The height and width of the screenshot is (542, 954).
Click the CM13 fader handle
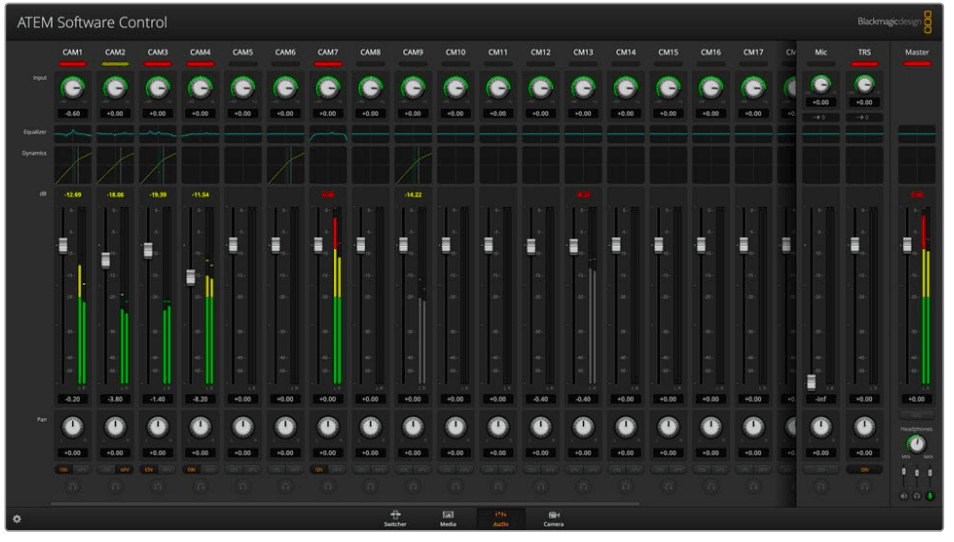pos(574,246)
